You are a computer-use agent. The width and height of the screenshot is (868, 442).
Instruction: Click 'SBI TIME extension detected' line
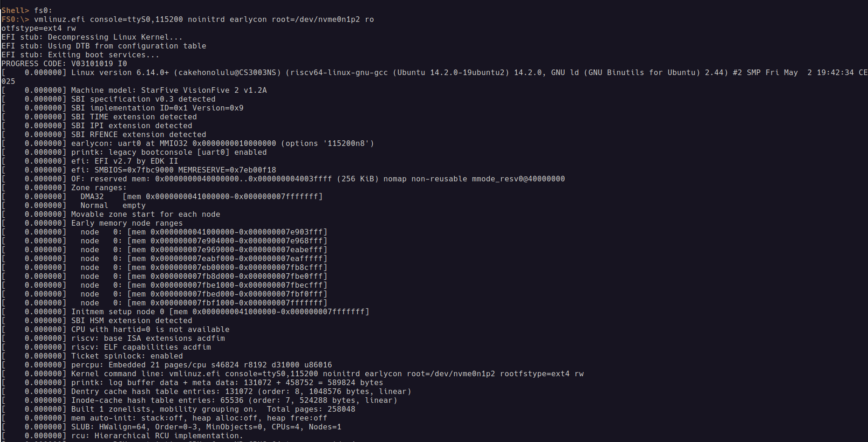(x=134, y=117)
